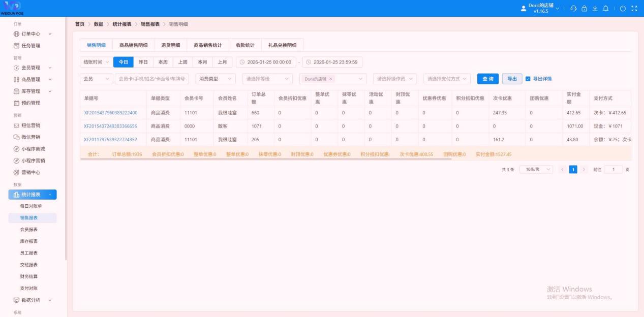This screenshot has width=644, height=317.
Task: Click the table horizontal scrollbar
Action: [x=266, y=159]
